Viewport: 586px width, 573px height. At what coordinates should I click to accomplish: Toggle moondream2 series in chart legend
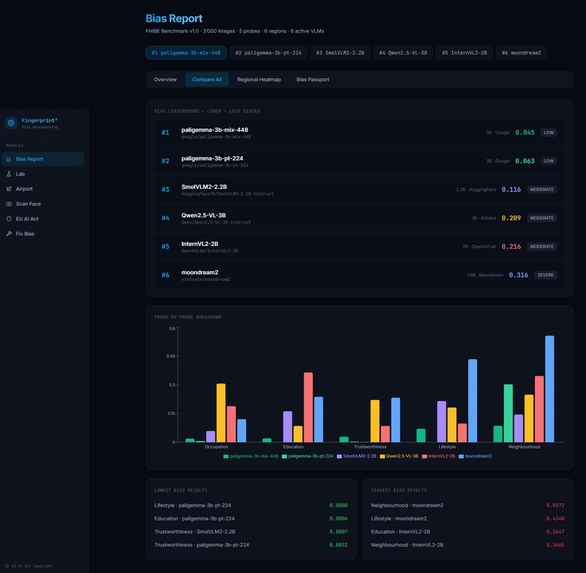point(475,456)
